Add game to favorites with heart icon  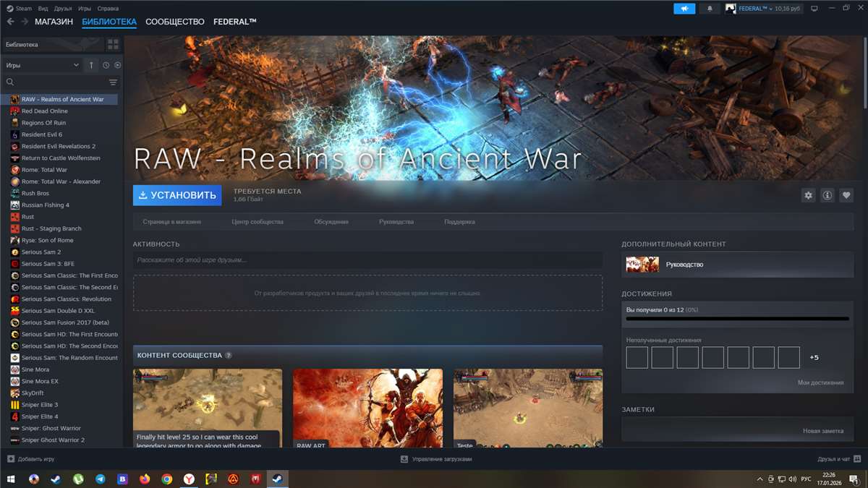(846, 195)
